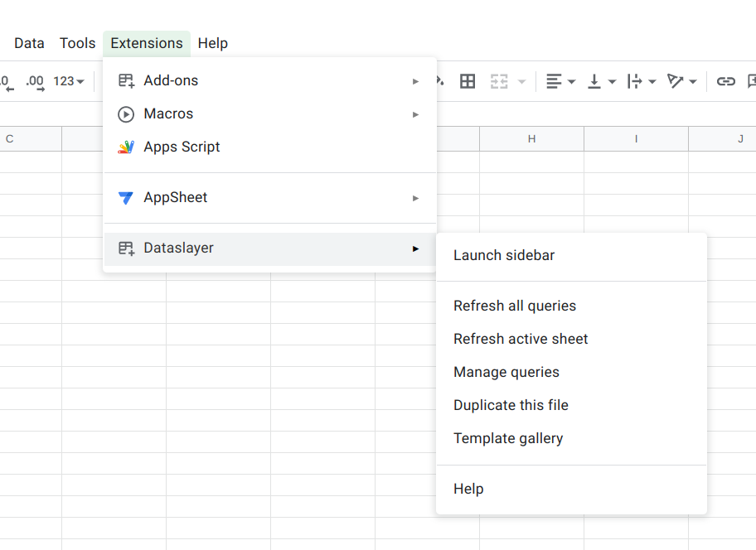This screenshot has height=550, width=756.
Task: Open AppSheet submenu
Action: tap(270, 198)
